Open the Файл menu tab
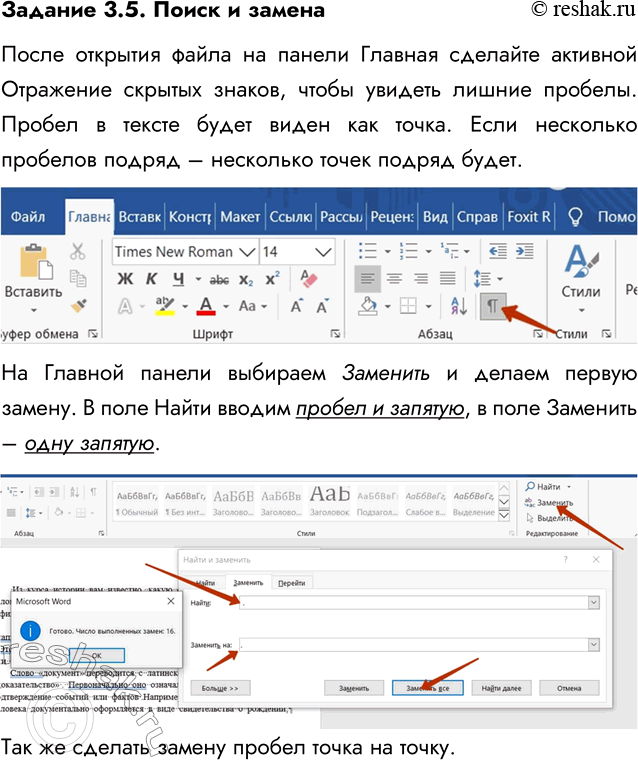This screenshot has height=760, width=638. [28, 217]
